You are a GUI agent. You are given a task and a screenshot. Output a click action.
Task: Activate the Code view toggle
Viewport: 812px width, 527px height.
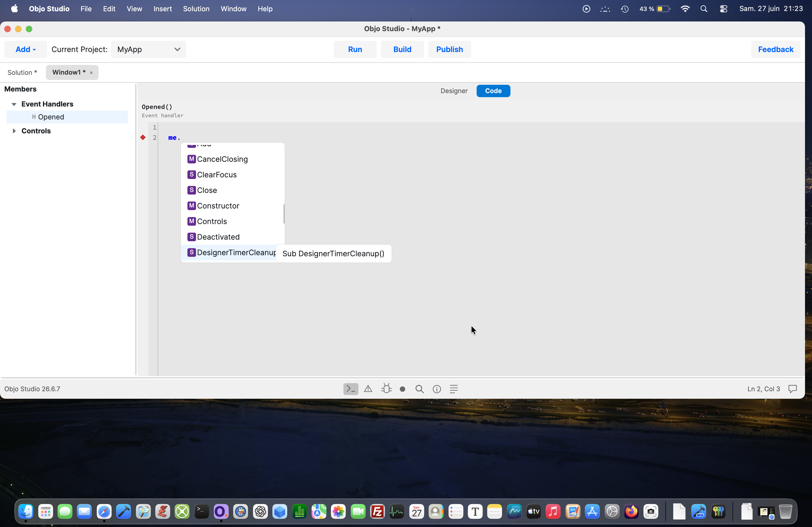[493, 91]
